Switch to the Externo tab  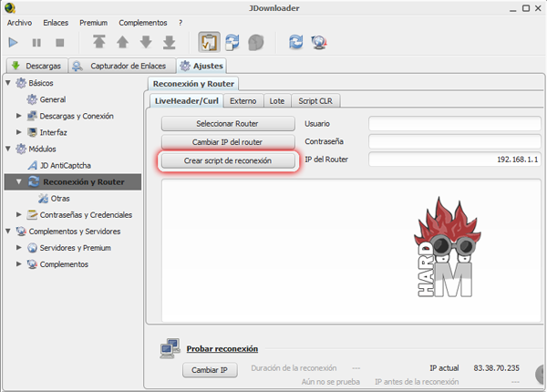point(243,101)
